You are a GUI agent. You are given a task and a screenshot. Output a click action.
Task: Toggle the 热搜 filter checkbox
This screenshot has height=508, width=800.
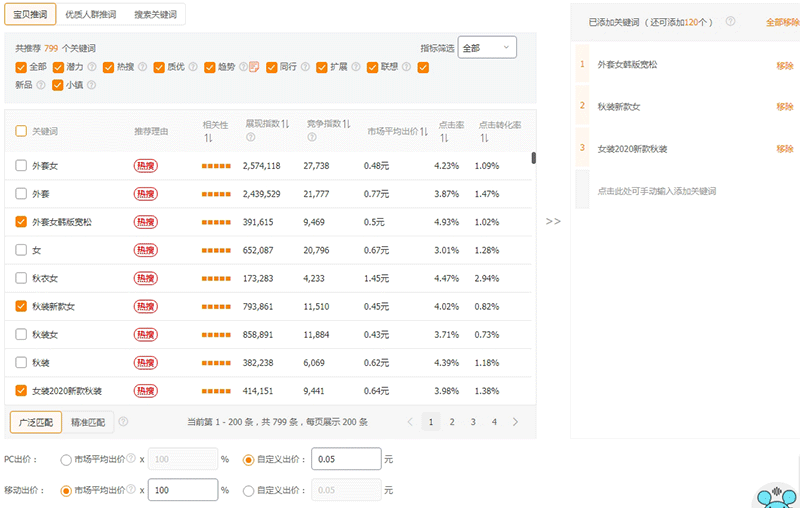pyautogui.click(x=109, y=68)
